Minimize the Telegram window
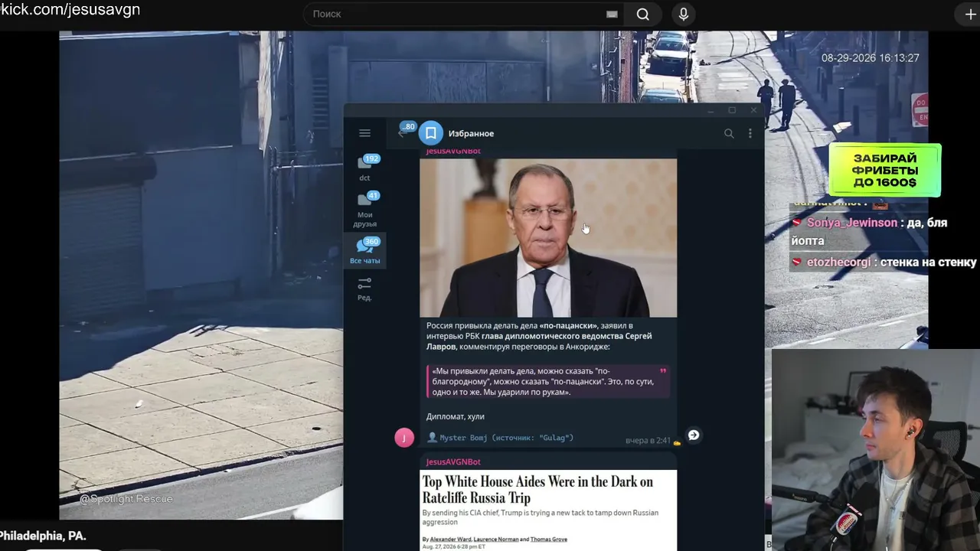 (711, 111)
